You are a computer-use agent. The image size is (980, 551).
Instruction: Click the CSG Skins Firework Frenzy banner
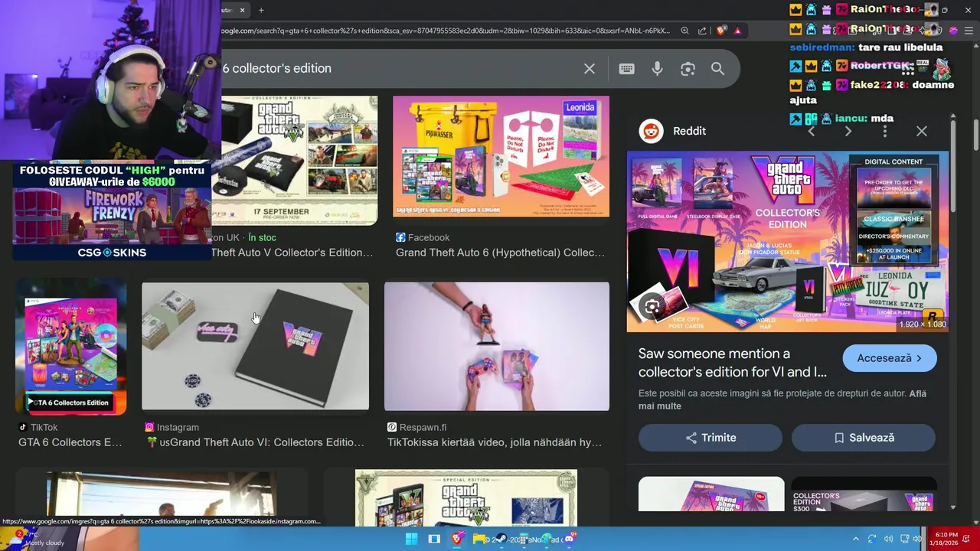[112, 212]
